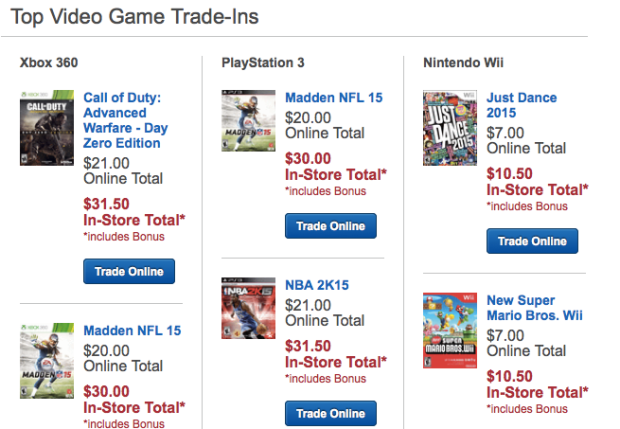
Task: Open the Xbox 360 Madden NFL 15 link
Action: click(x=132, y=331)
